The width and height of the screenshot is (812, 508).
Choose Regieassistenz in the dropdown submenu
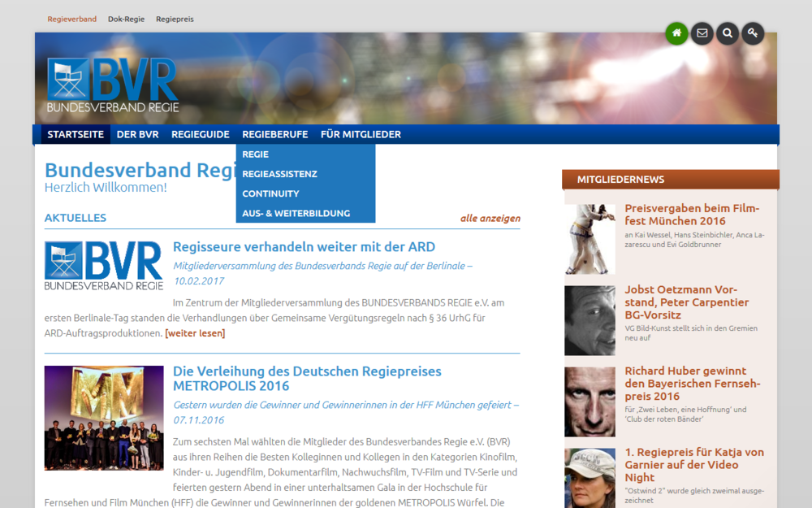[305, 174]
